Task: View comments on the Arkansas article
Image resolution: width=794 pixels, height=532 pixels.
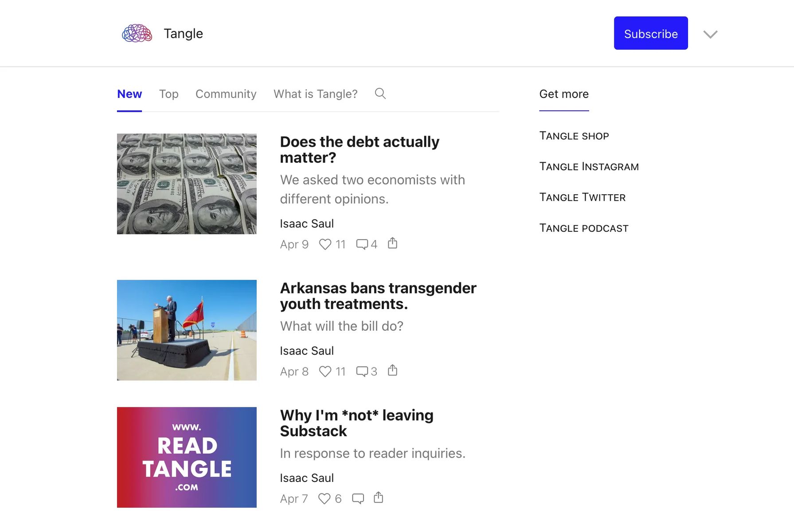Action: 362,371
